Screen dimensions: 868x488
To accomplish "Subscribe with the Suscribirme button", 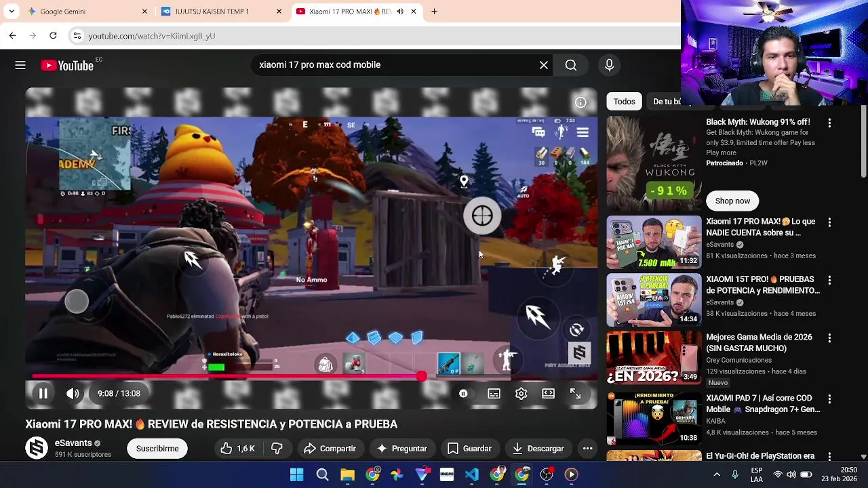I will [157, 448].
